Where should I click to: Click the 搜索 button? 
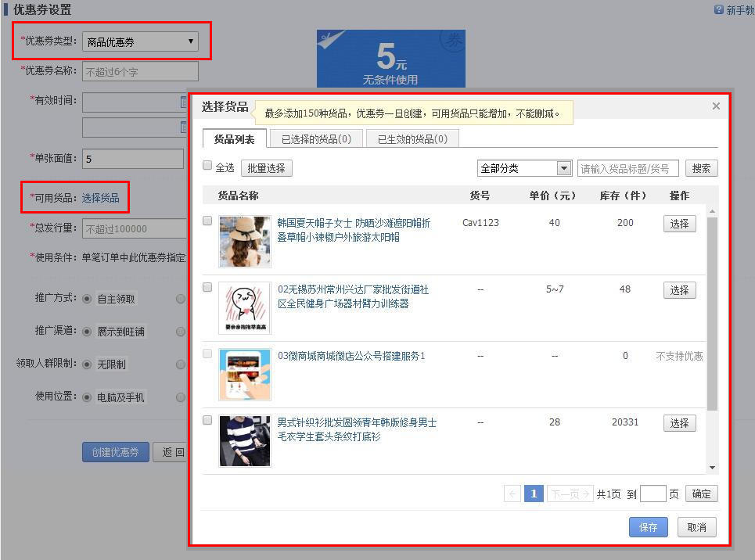[701, 168]
